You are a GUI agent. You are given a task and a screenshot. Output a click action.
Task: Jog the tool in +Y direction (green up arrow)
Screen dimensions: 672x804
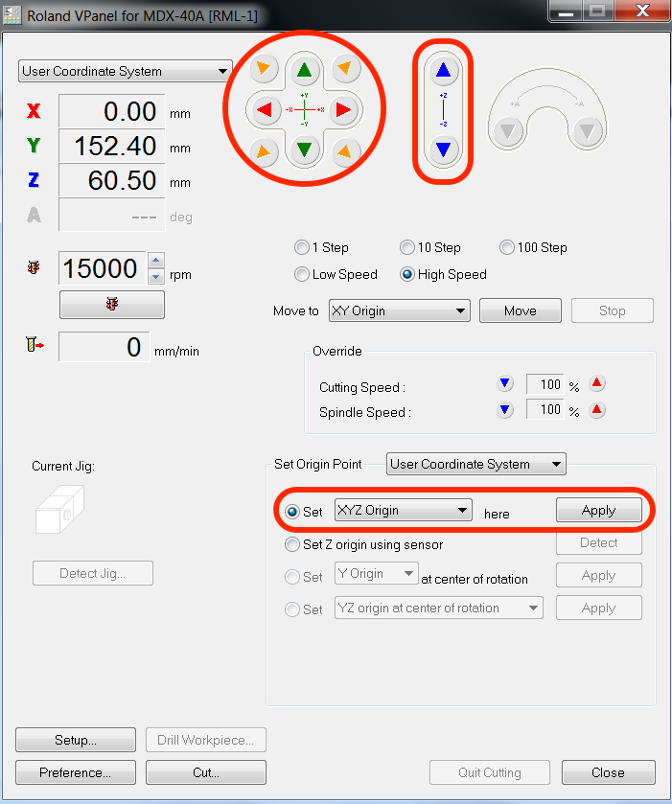click(x=305, y=70)
